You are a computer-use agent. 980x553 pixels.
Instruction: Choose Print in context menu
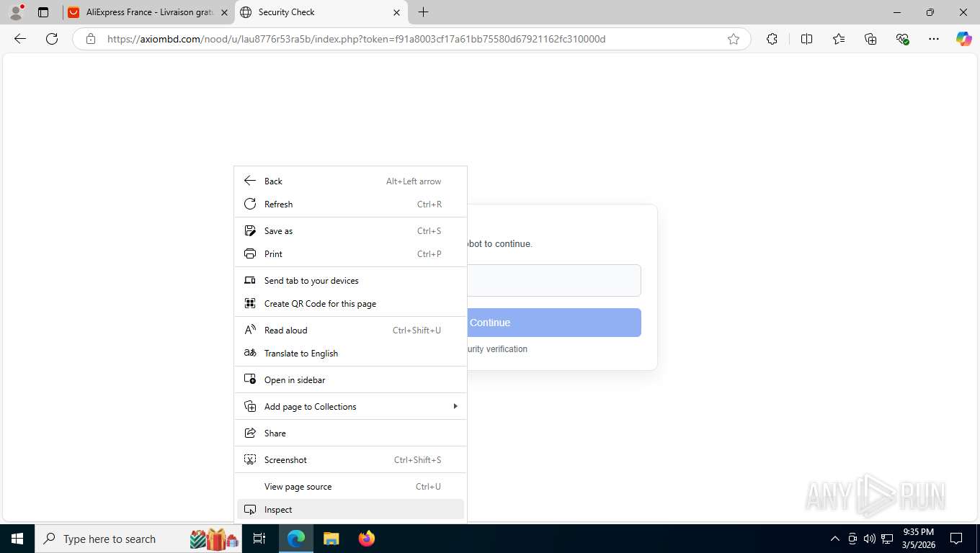[x=350, y=254]
